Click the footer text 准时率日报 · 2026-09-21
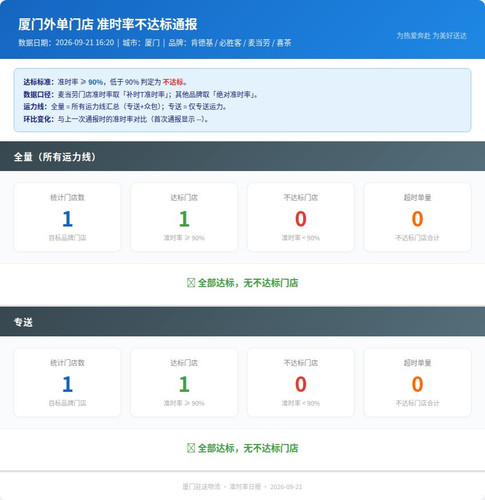485x500 pixels. tap(266, 487)
